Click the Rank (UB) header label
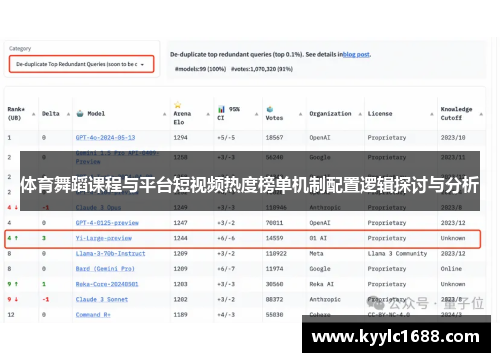Screen dimensions: 500x362 (x=16, y=113)
